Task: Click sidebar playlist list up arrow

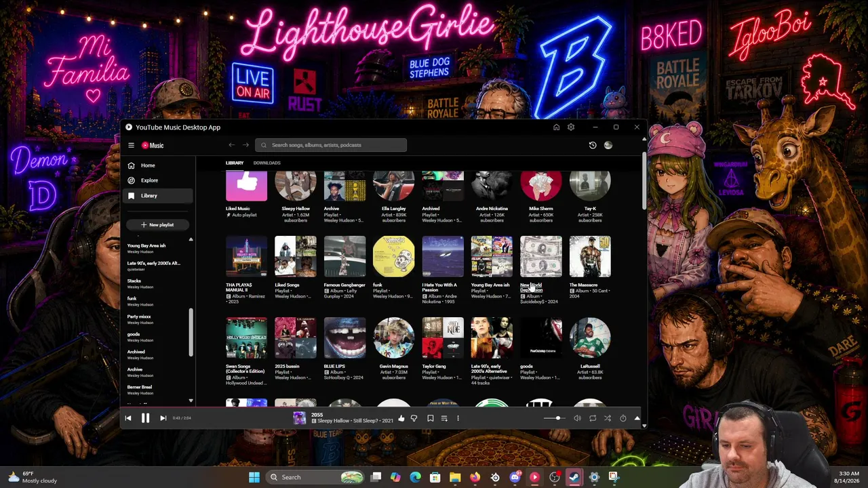Action: (191, 239)
